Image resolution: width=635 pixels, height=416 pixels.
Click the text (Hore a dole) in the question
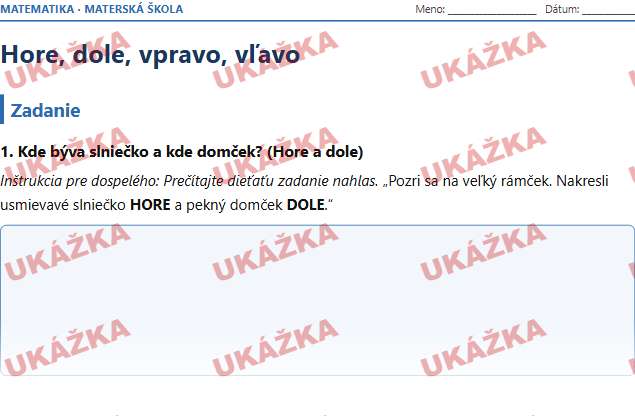pyautogui.click(x=315, y=152)
